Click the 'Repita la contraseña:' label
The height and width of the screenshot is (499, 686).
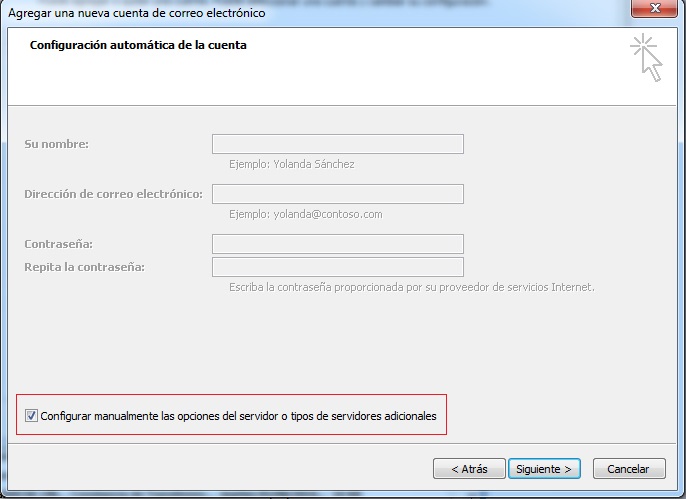point(84,267)
